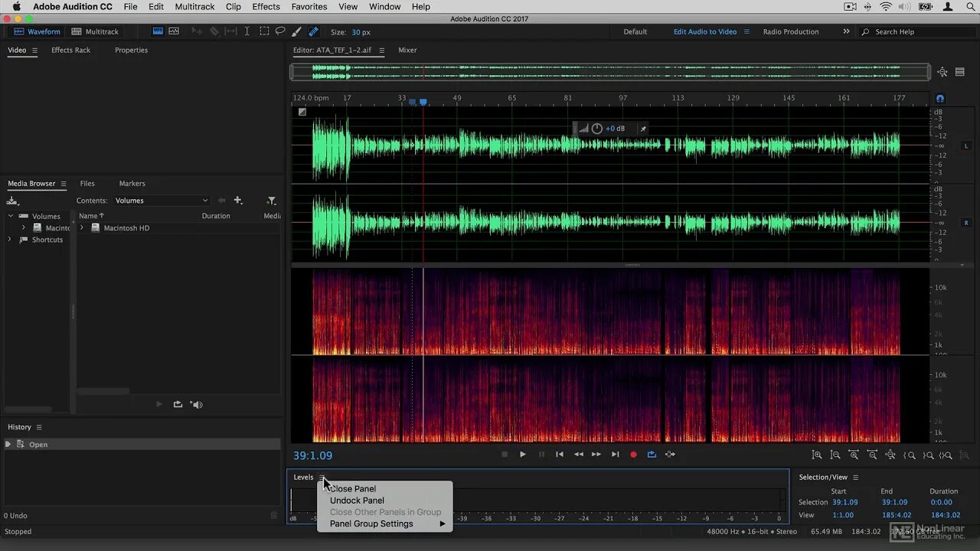Click the Zoom In Amplitude icon
This screenshot has height=551, width=980.
point(817,455)
